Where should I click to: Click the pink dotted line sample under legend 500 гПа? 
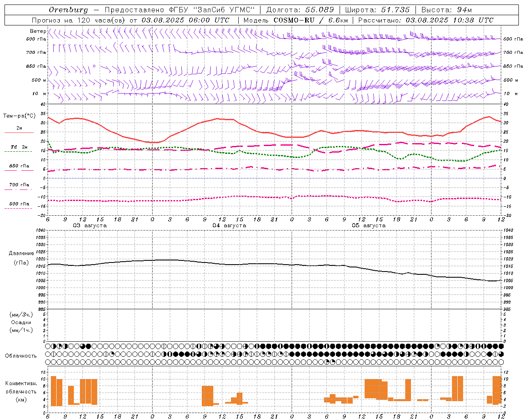pyautogui.click(x=18, y=208)
